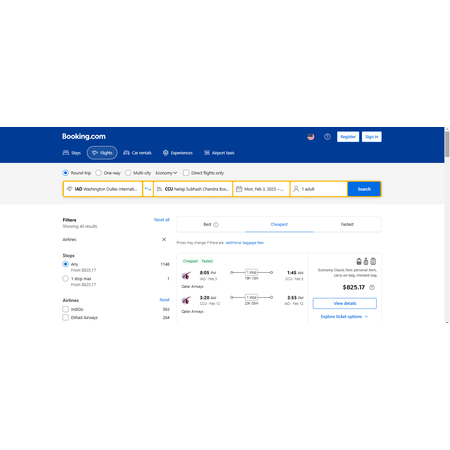
Task: Click the Sign in button
Action: [372, 137]
